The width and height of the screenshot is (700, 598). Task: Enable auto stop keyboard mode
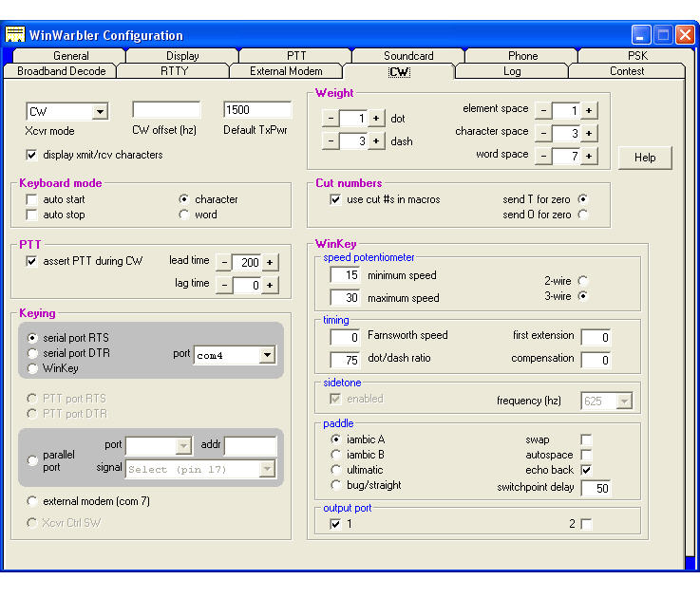pyautogui.click(x=31, y=215)
